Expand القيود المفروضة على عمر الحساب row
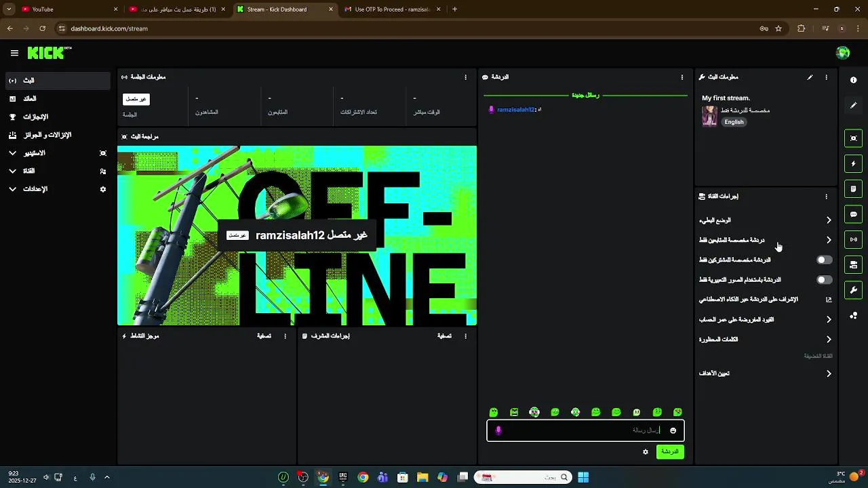 coord(765,319)
